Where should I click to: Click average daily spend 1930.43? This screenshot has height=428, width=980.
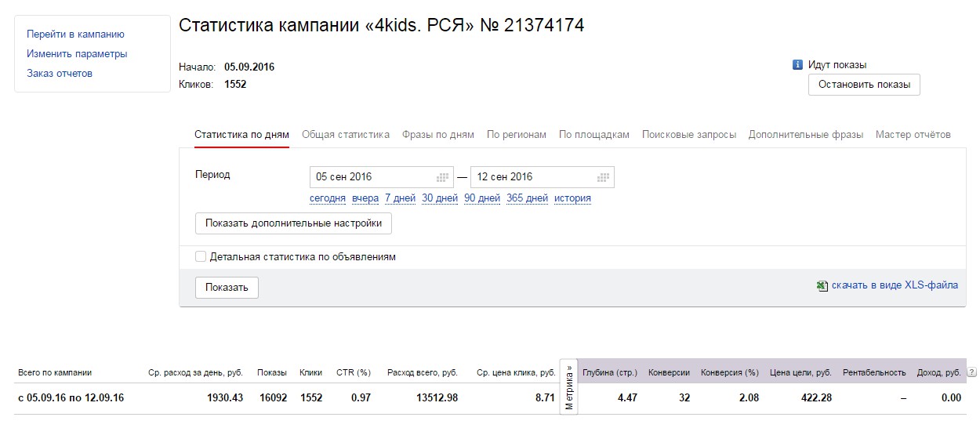click(x=225, y=398)
